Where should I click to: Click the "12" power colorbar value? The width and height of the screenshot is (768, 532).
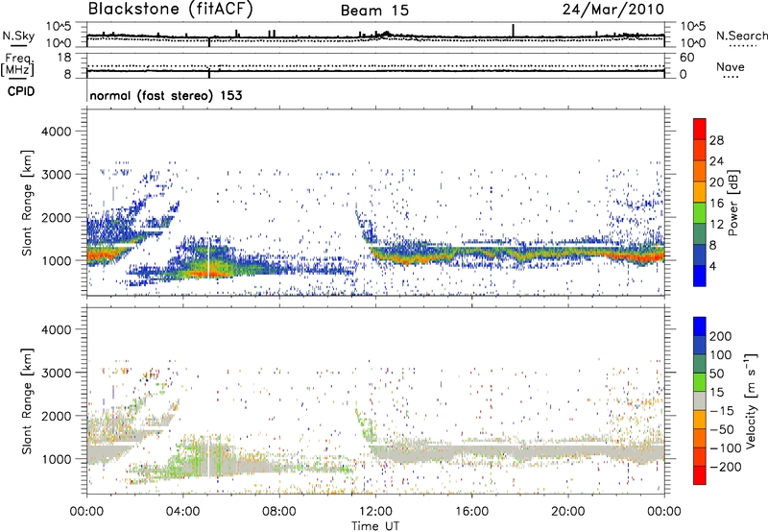[x=716, y=225]
